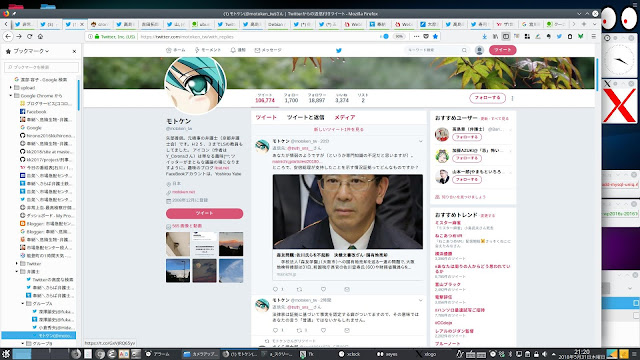Click reply icon on second モトケン tweet
Image resolution: width=640 pixels, height=360 pixels.
[276, 330]
